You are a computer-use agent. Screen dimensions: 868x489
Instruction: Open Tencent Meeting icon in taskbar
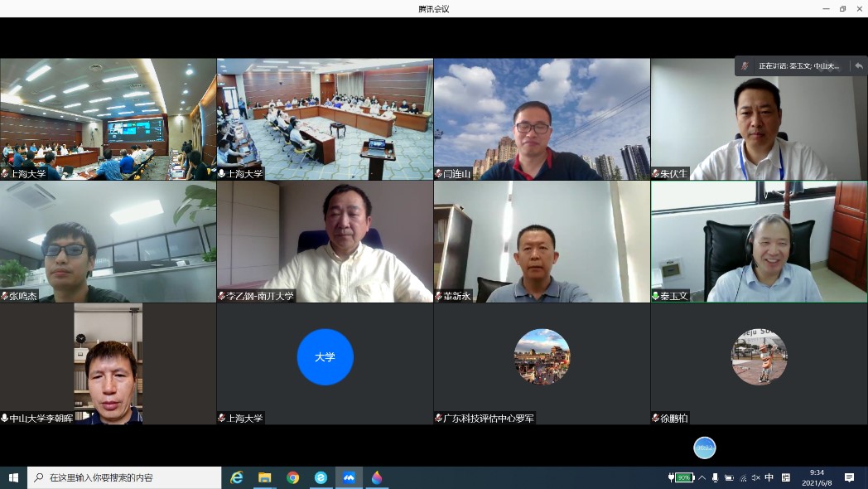[349, 477]
